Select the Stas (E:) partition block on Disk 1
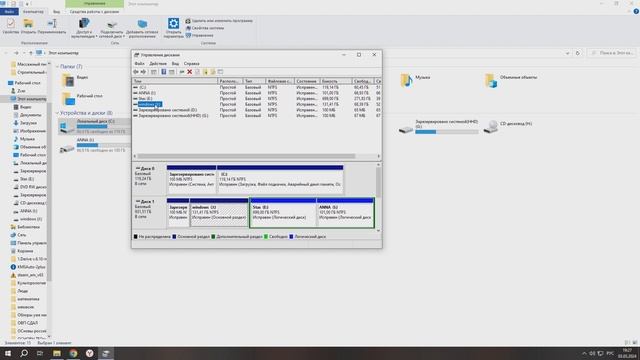640x360 pixels. tap(283, 213)
